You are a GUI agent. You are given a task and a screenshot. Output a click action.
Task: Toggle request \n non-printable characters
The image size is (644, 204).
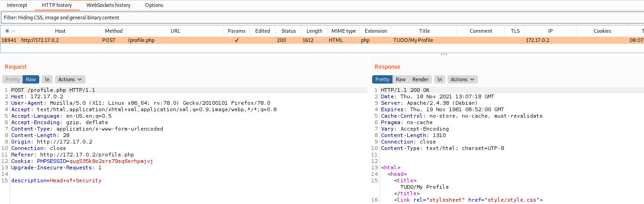click(47, 79)
